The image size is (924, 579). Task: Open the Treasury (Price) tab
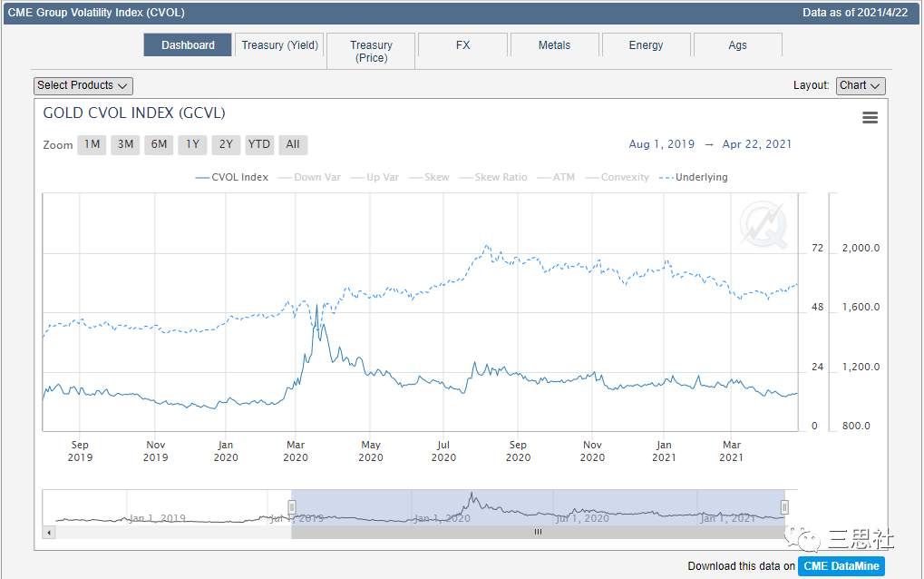pos(371,52)
